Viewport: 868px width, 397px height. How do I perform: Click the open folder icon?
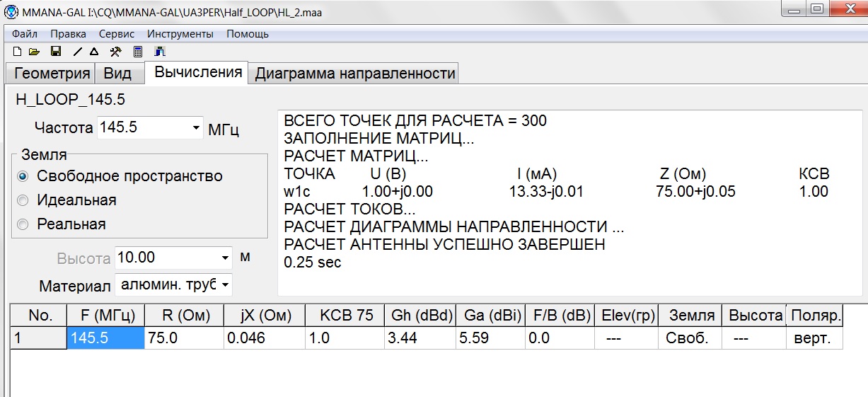click(34, 52)
